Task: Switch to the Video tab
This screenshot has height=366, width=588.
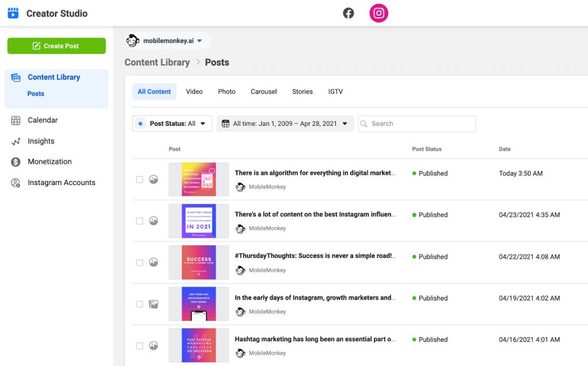Action: (194, 91)
